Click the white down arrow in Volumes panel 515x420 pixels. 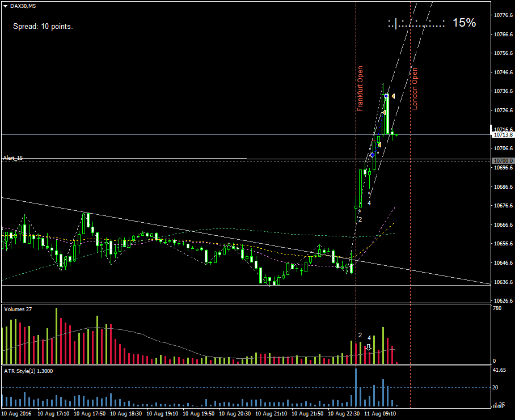click(369, 347)
